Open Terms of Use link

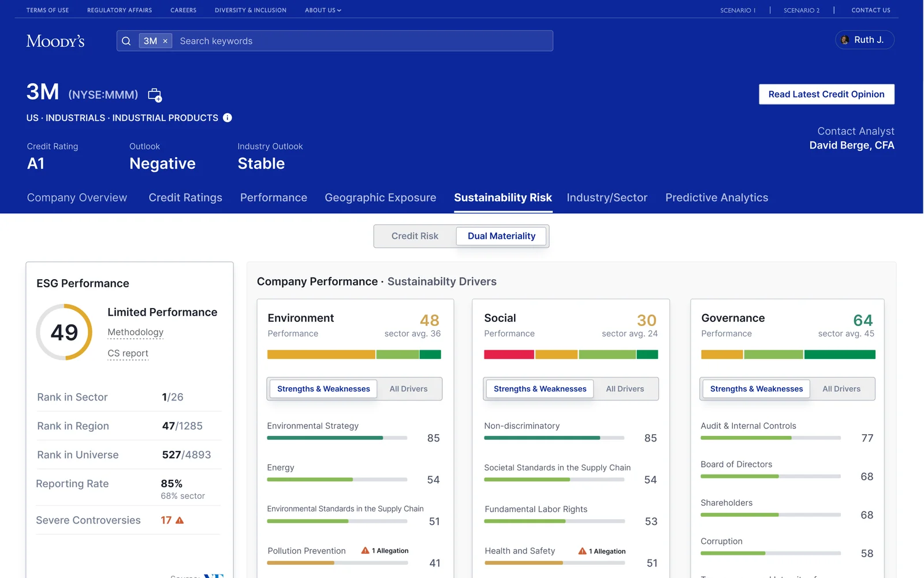47,10
